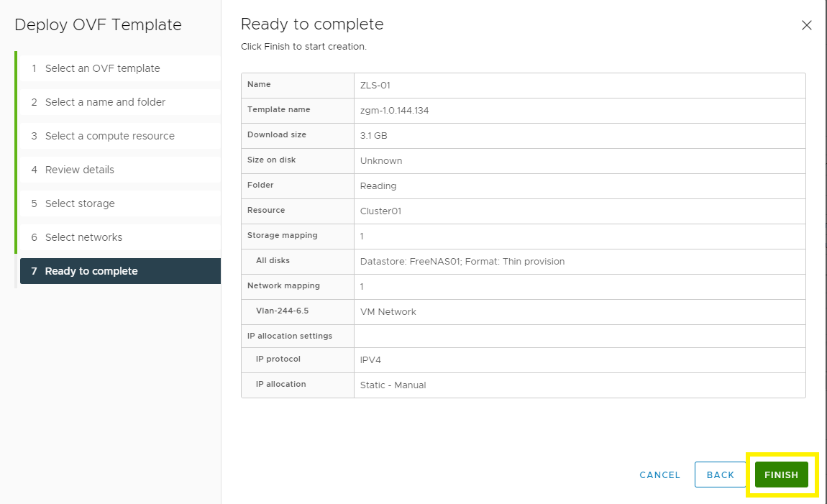827x504 pixels.
Task: Switch to step 5 Select storage
Action: coord(80,203)
